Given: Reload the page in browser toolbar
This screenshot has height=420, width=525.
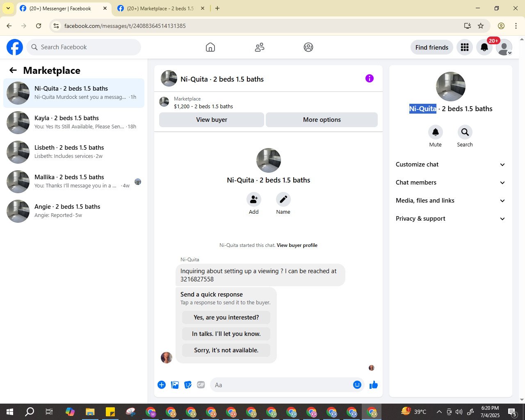Looking at the screenshot, I should 39,26.
